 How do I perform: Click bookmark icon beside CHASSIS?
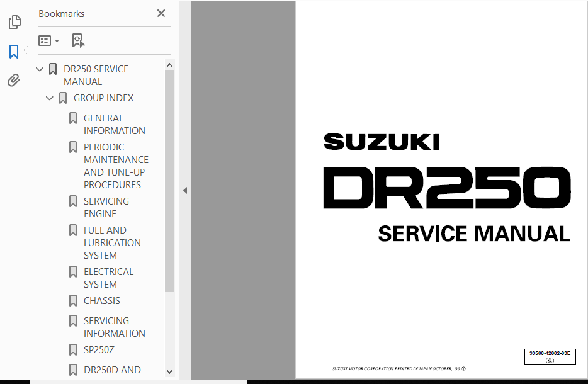tap(73, 301)
